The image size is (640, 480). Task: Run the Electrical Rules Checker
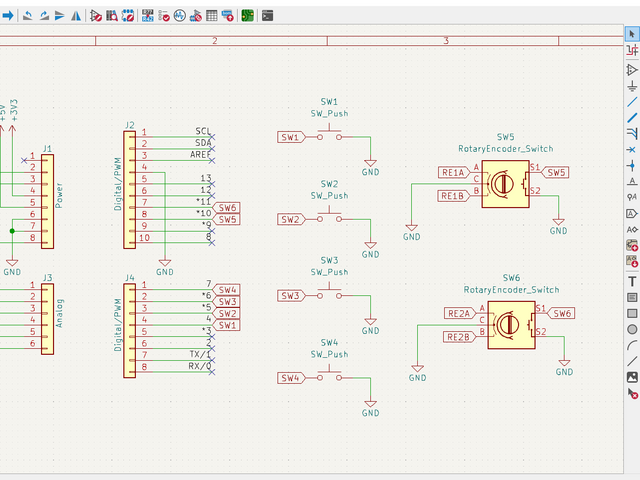163,16
